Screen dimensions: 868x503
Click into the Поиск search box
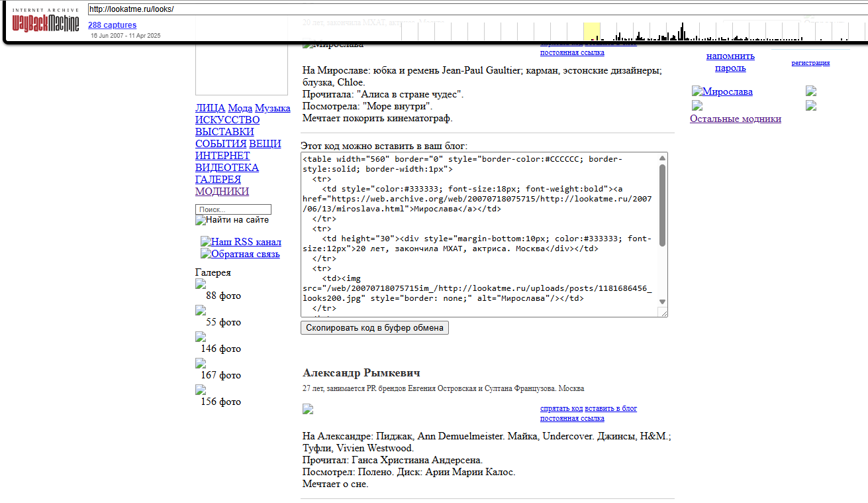(234, 209)
